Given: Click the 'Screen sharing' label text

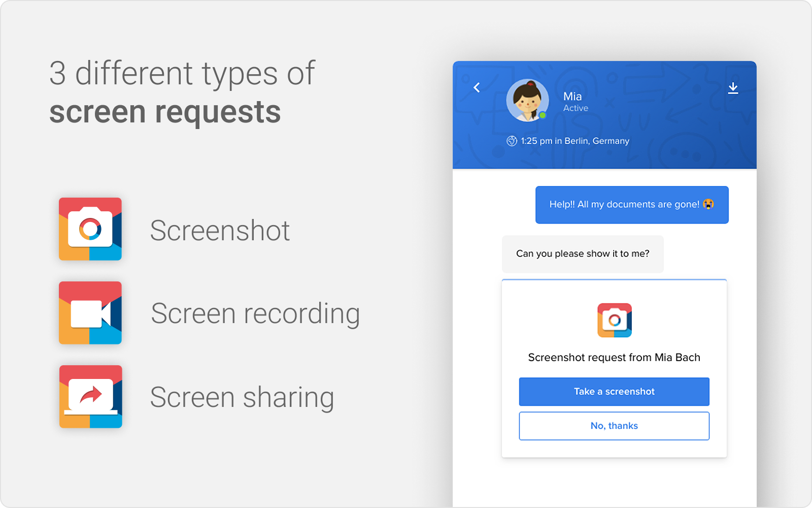Looking at the screenshot, I should coord(242,397).
